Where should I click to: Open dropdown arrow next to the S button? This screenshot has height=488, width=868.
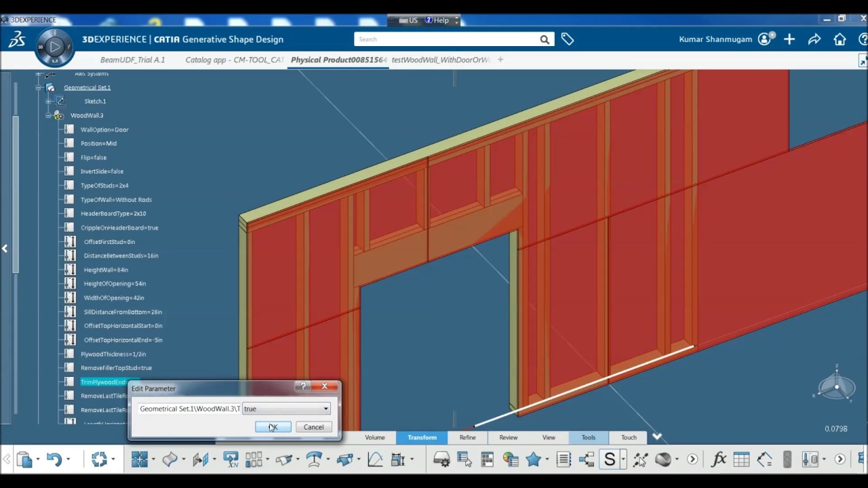pos(623,460)
